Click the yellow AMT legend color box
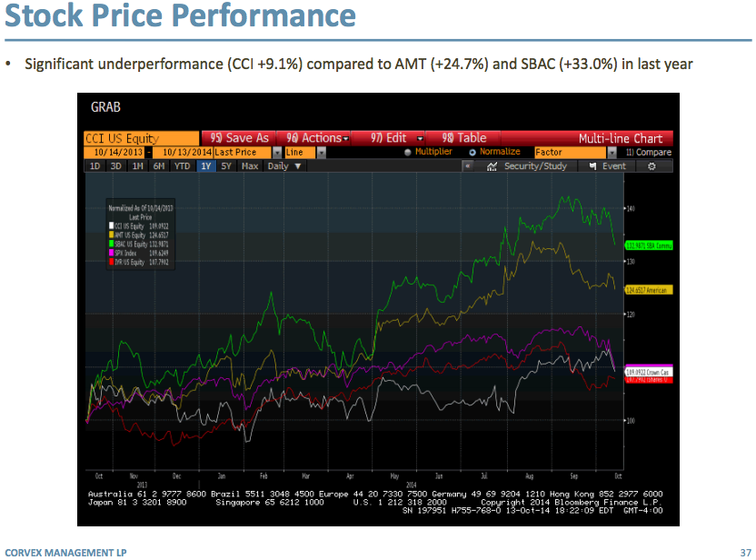Screen dimensions: 756x560 (x=112, y=234)
